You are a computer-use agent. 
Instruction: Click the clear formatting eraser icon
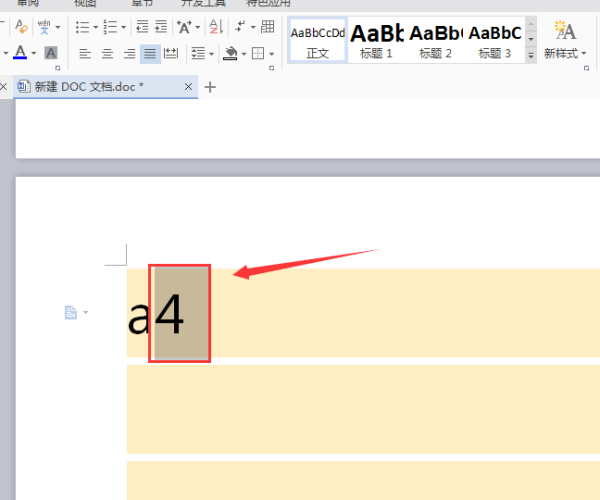coord(21,27)
